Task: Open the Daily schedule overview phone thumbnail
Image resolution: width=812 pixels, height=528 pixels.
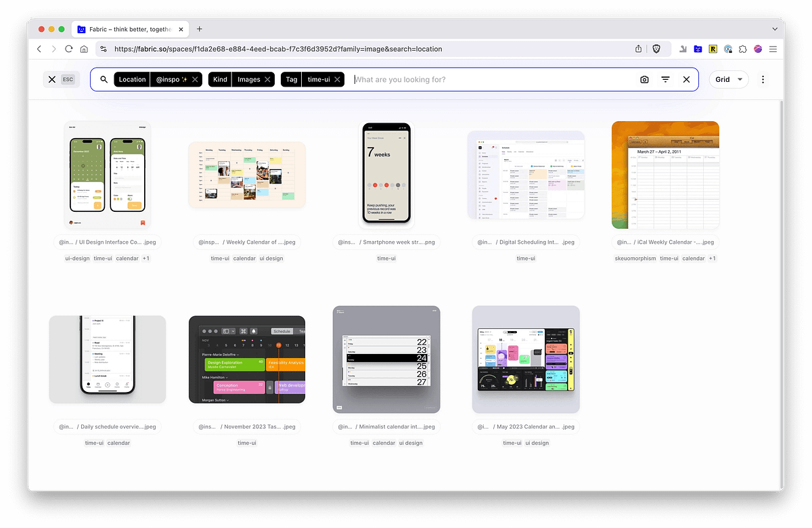Action: tap(107, 359)
